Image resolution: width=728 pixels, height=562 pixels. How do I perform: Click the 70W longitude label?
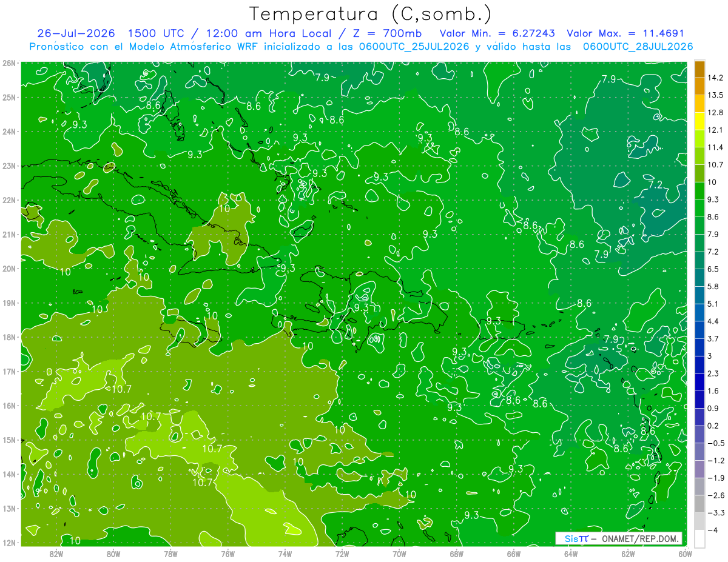click(399, 554)
